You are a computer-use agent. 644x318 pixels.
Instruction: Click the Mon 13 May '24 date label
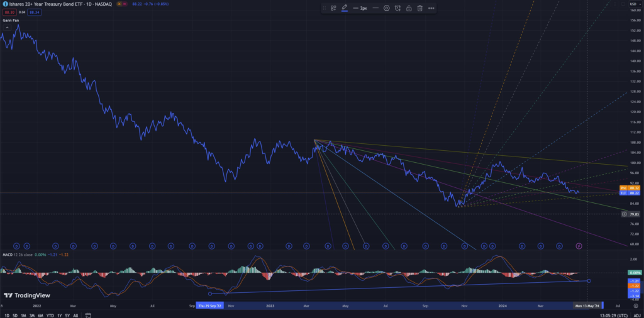pyautogui.click(x=587, y=305)
